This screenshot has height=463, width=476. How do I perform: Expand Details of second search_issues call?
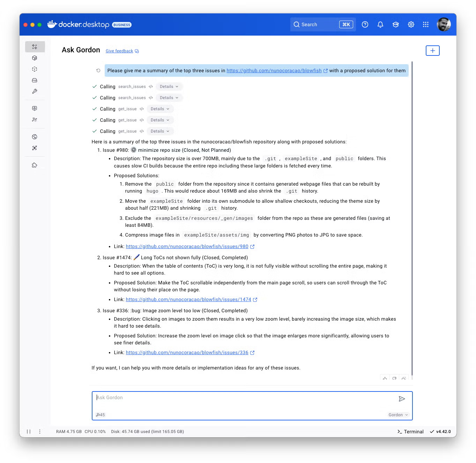point(169,98)
